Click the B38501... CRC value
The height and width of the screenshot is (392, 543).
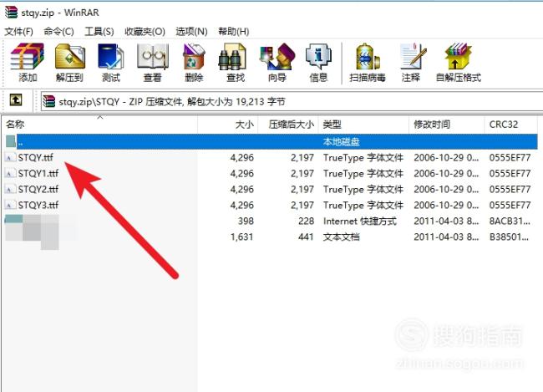[509, 237]
